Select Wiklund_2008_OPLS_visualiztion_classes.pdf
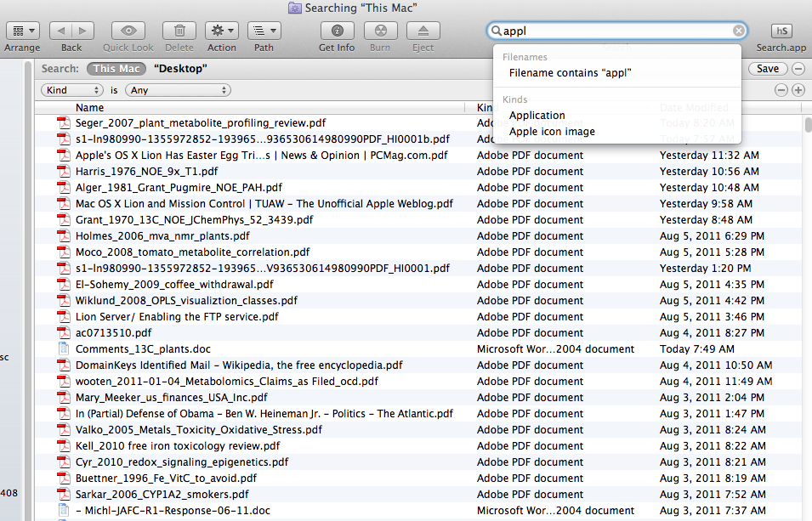 tap(186, 300)
